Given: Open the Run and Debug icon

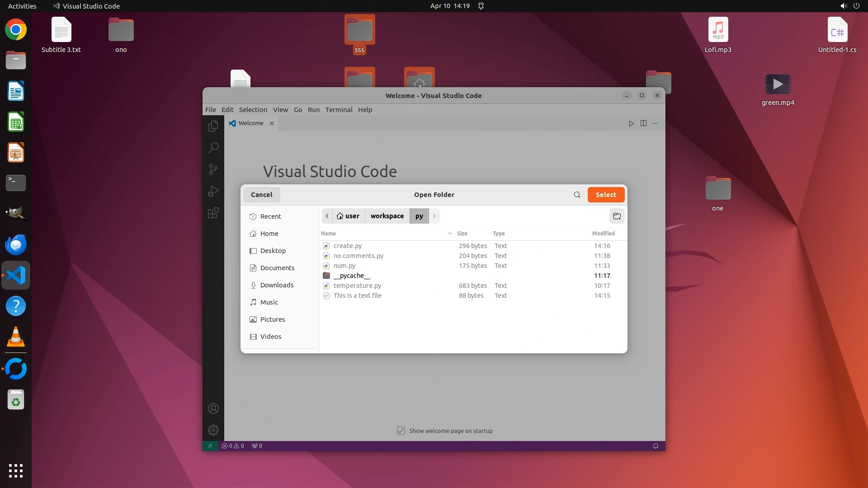Looking at the screenshot, I should 213,191.
